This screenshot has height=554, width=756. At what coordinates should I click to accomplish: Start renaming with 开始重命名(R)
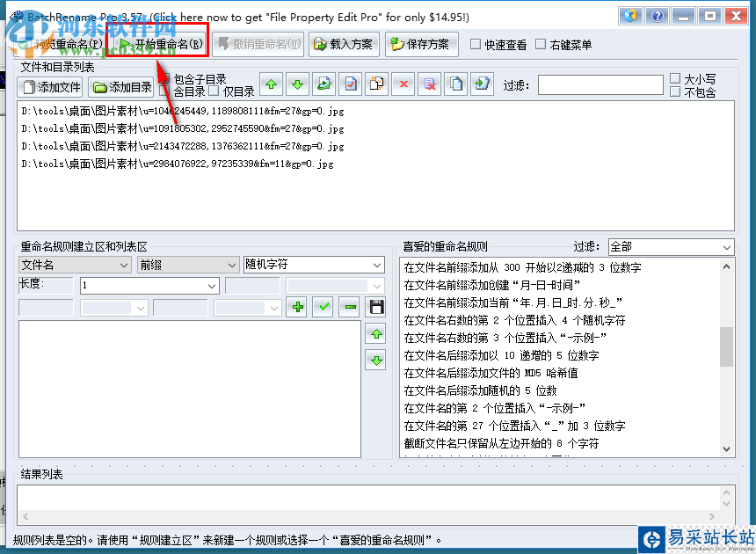(x=163, y=44)
